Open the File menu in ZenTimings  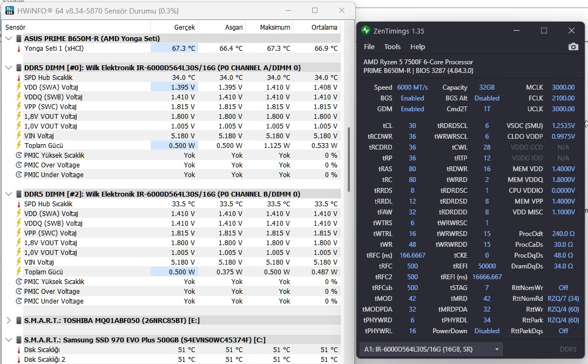coord(369,47)
